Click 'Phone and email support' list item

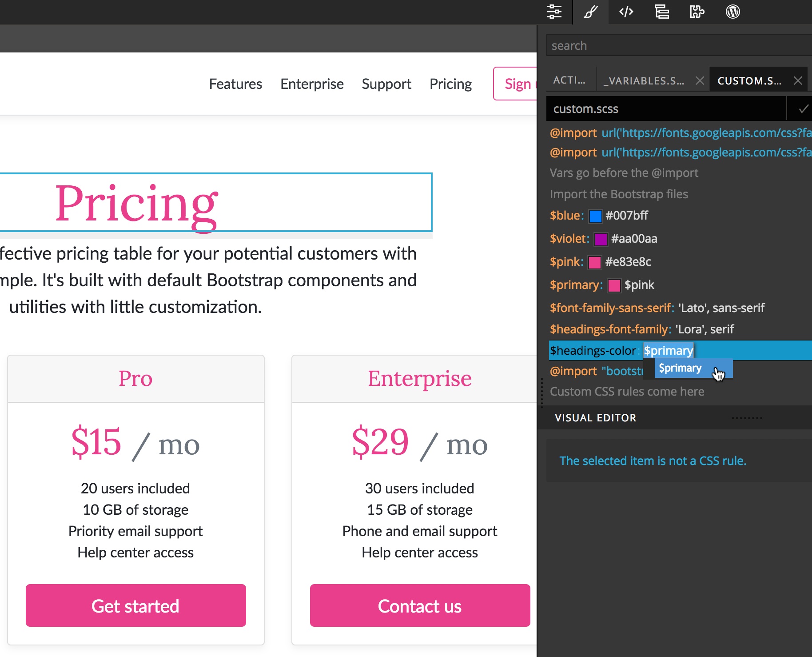pos(420,531)
